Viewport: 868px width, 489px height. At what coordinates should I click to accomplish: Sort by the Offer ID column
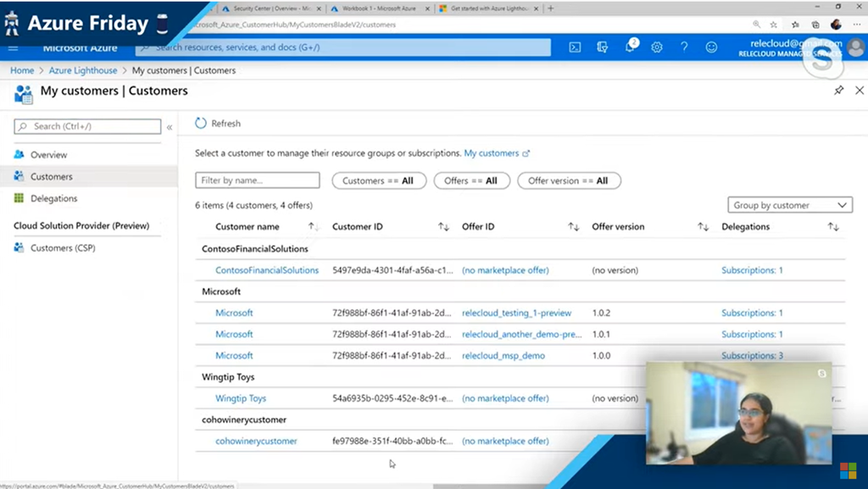(573, 227)
